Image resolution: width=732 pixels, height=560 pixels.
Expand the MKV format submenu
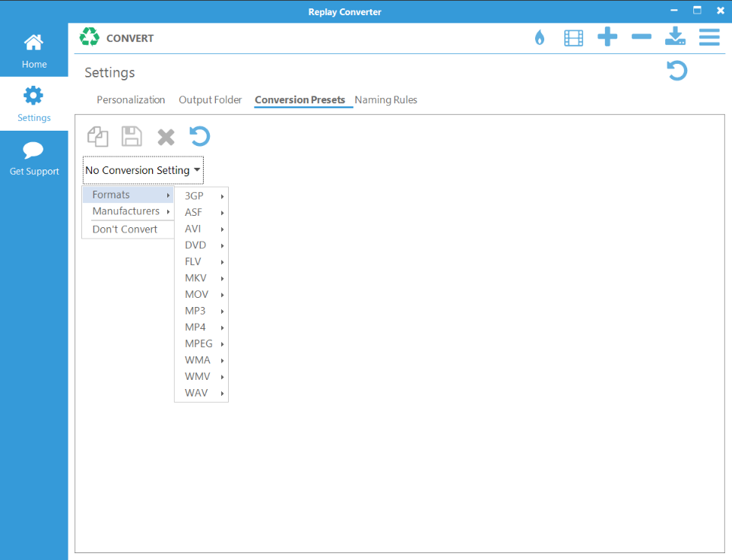pos(201,278)
